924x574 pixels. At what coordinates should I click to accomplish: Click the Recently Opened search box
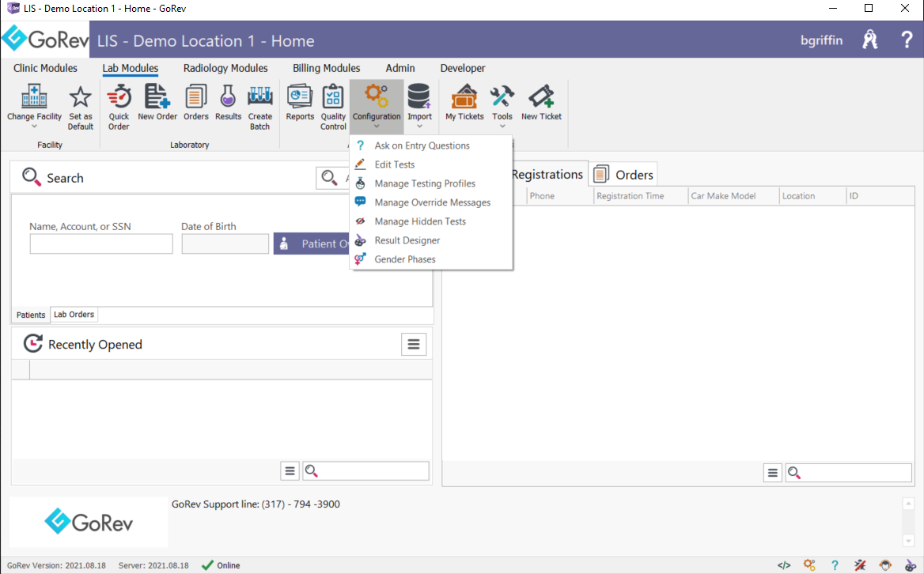click(x=366, y=471)
